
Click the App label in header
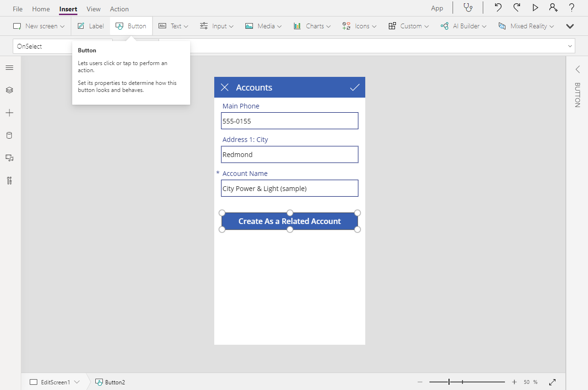pos(437,8)
